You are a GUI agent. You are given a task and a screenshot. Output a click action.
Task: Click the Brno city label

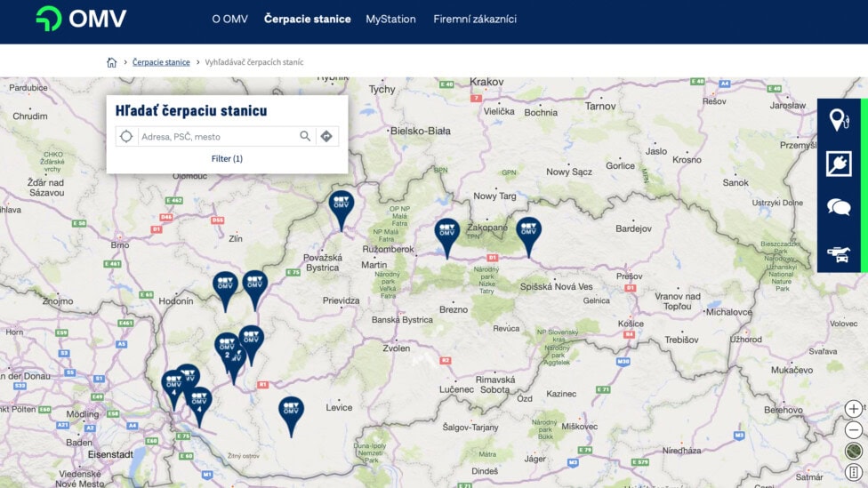pos(120,245)
